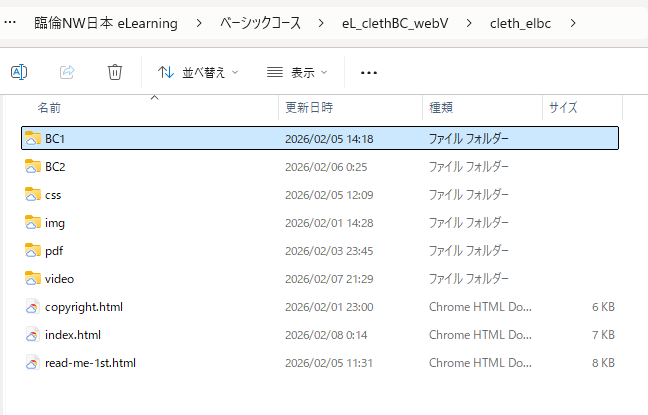Select the pdf folder icon
The height and width of the screenshot is (415, 648).
(x=33, y=250)
